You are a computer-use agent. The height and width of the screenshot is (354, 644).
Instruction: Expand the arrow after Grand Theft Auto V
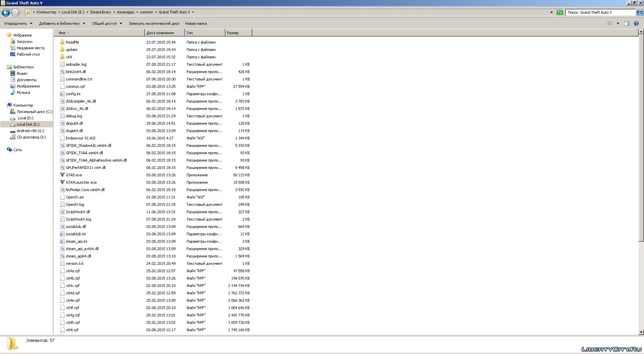[193, 12]
